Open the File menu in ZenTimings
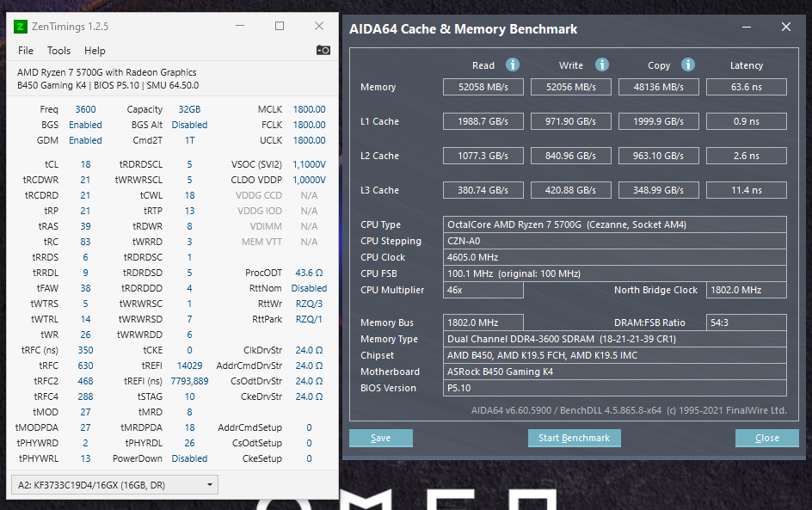812x510 pixels. pyautogui.click(x=26, y=51)
